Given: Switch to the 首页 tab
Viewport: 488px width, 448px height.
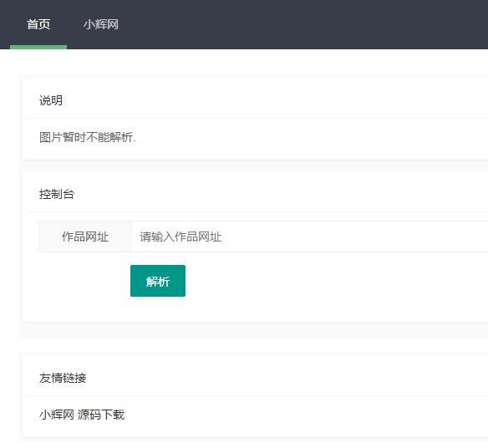Looking at the screenshot, I should click(x=38, y=24).
